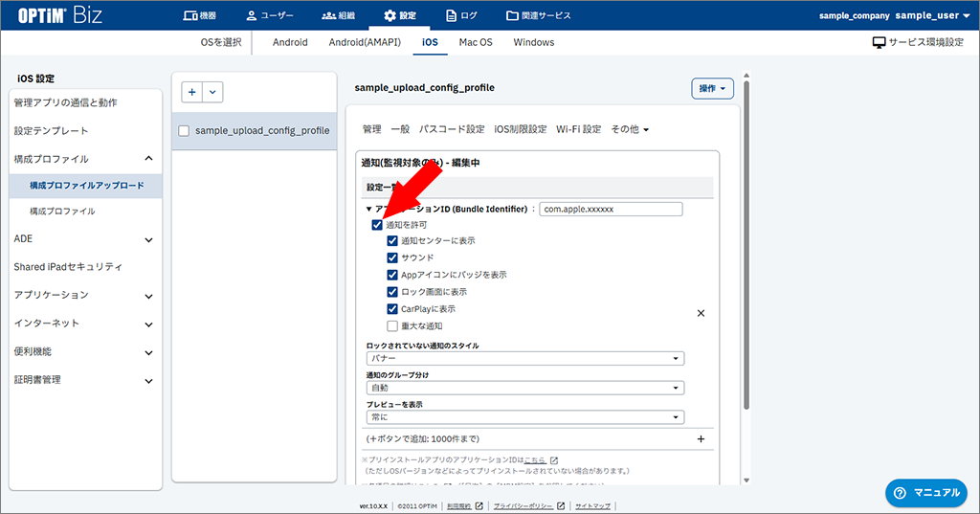
Task: Click the OPTiM Biz logo
Action: point(59,15)
